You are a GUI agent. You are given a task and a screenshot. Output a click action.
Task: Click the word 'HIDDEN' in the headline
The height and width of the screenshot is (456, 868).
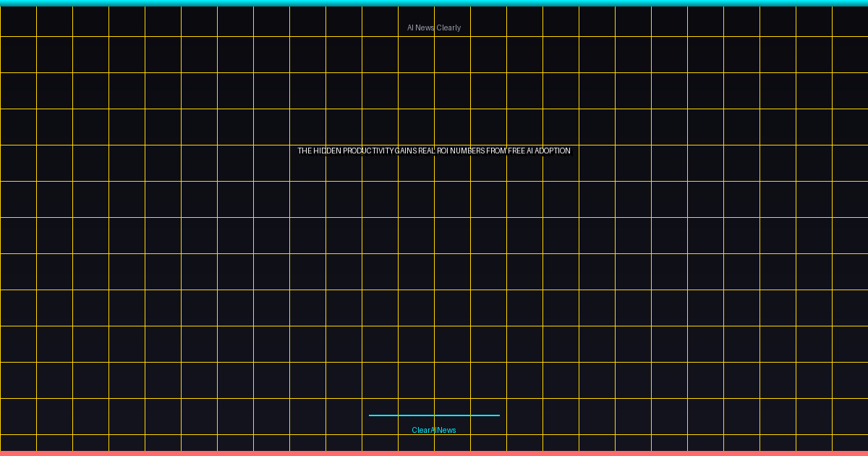click(327, 151)
